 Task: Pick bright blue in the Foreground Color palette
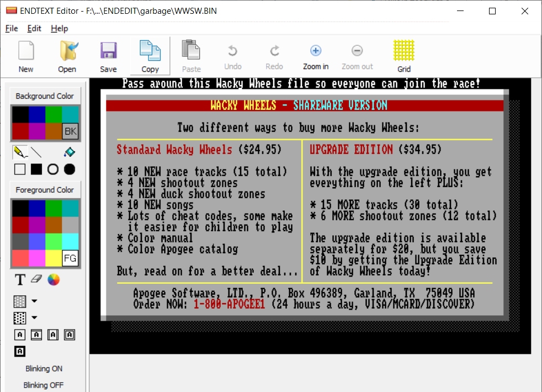tap(37, 242)
